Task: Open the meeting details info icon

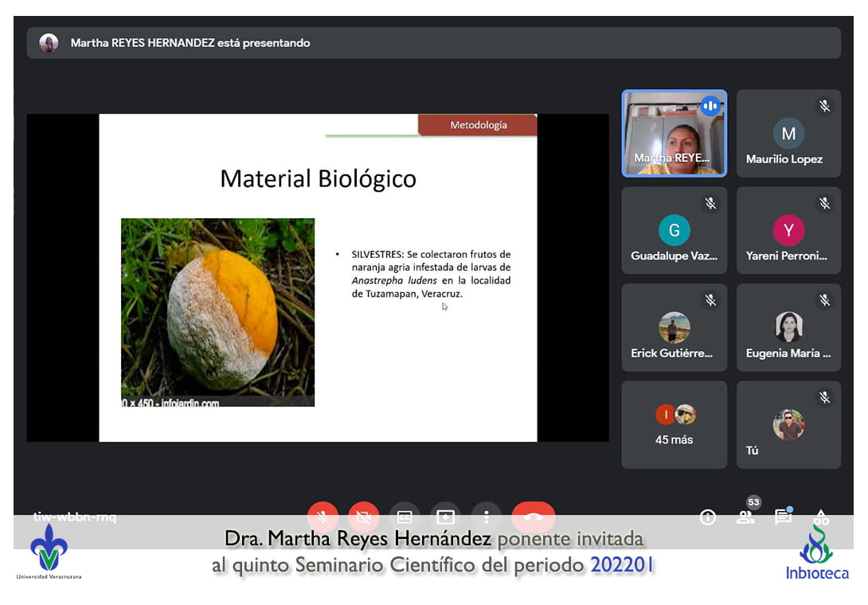Action: 707,517
